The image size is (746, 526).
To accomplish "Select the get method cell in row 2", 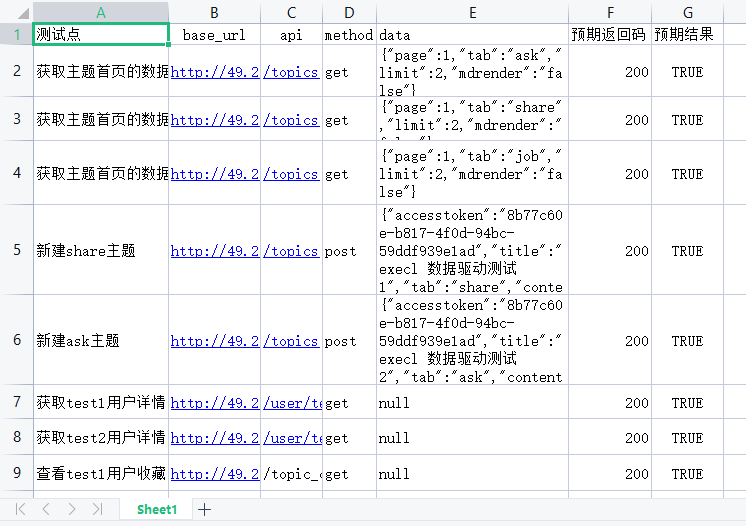I will (x=350, y=71).
